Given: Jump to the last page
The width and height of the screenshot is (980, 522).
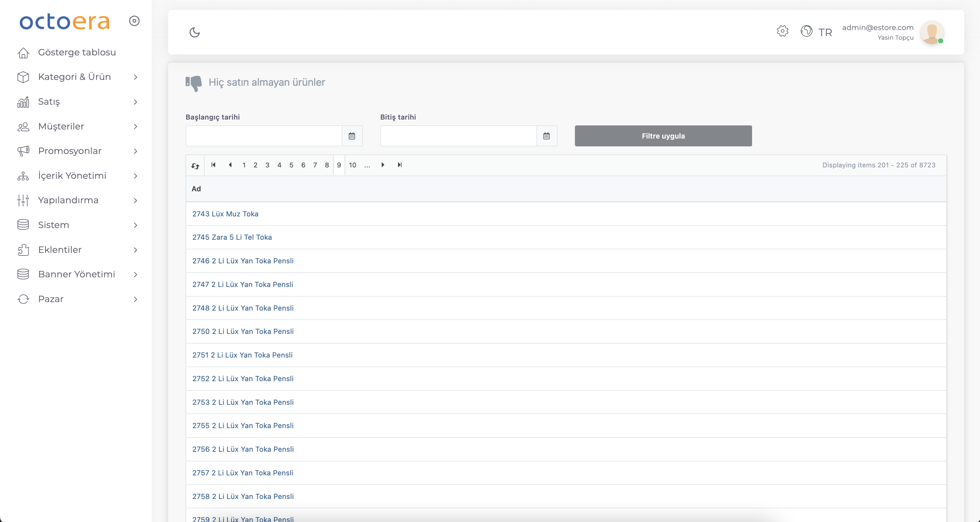Looking at the screenshot, I should pyautogui.click(x=400, y=165).
